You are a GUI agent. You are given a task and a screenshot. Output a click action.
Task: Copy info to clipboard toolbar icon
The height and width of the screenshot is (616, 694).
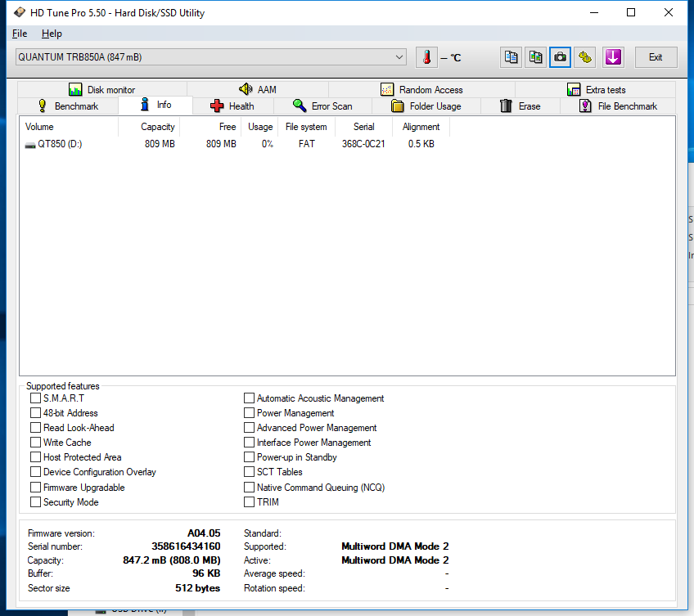click(x=511, y=57)
